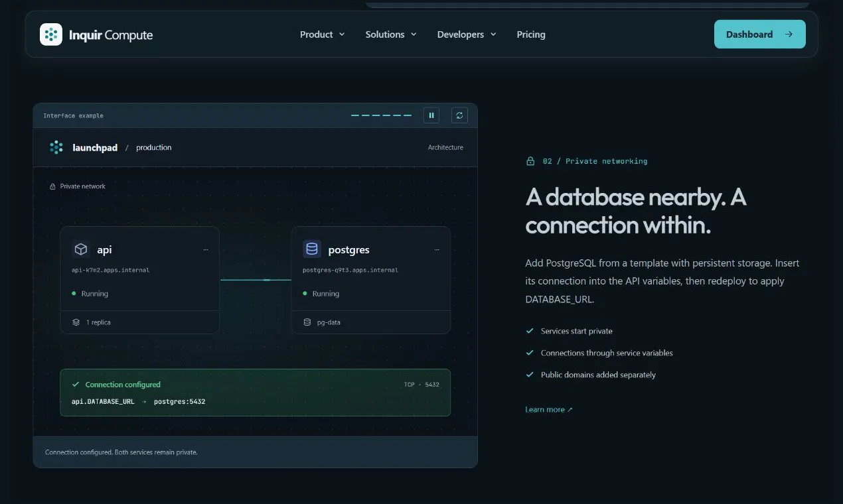Click the checkmark beside Connections through service variables
The image size is (843, 504).
pos(530,353)
